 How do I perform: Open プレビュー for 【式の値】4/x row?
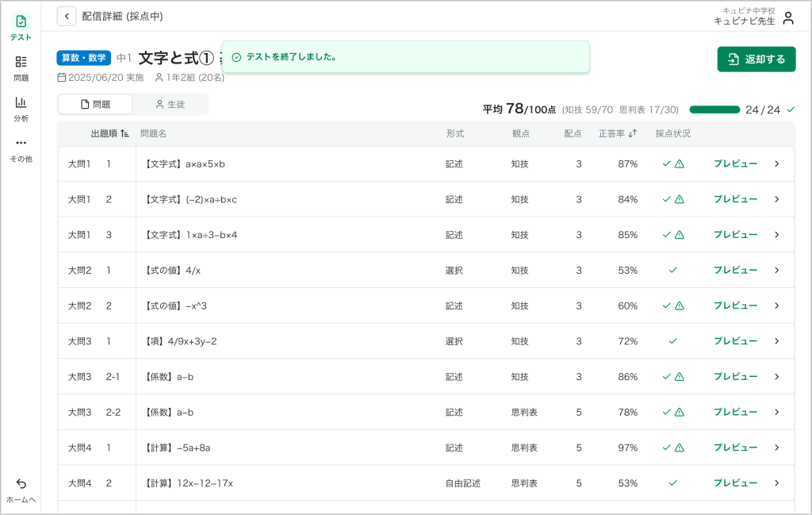point(735,270)
